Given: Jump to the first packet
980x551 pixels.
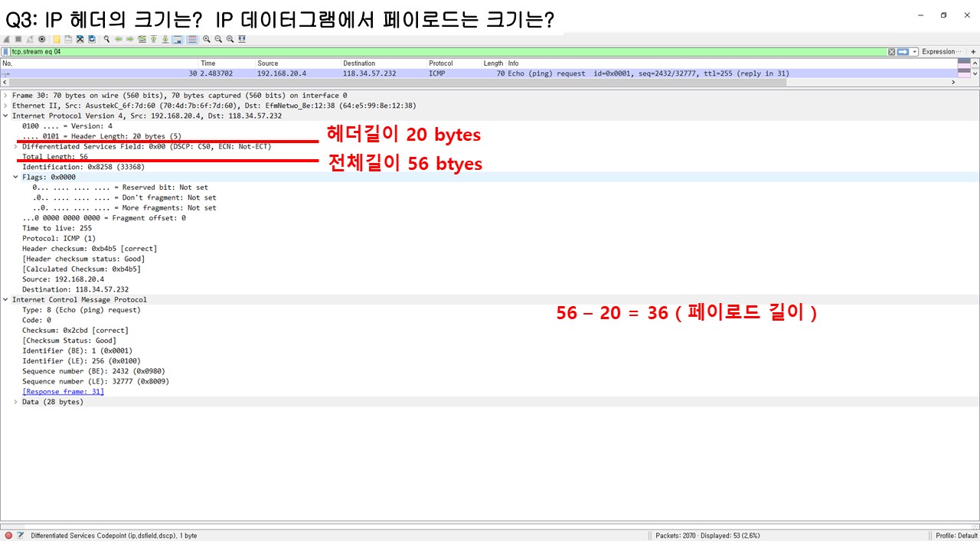Looking at the screenshot, I should pyautogui.click(x=153, y=39).
